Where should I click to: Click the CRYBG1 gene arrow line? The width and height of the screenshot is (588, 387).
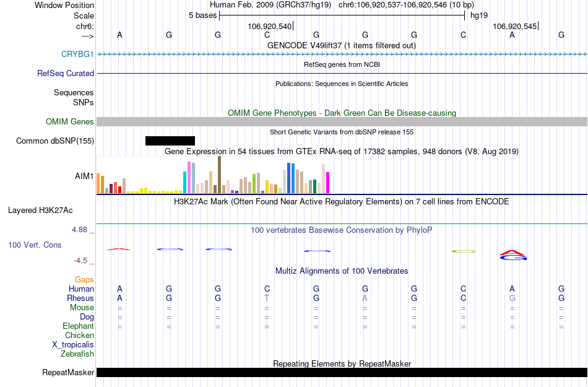coord(342,54)
